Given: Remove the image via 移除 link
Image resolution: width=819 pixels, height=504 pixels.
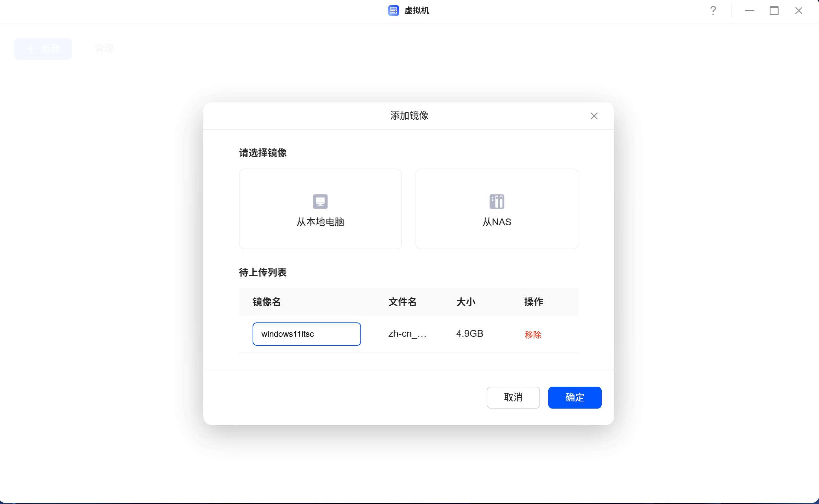Looking at the screenshot, I should (533, 335).
